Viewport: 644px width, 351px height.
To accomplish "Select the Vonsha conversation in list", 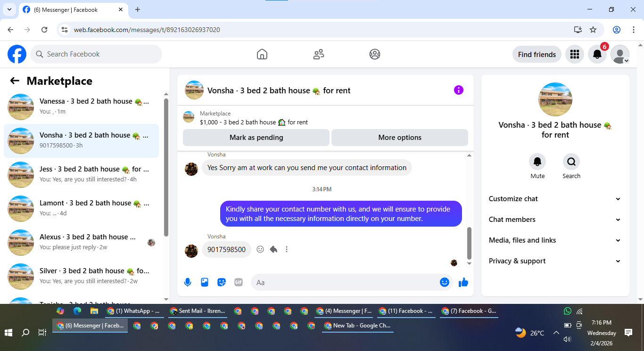I will coord(81,141).
